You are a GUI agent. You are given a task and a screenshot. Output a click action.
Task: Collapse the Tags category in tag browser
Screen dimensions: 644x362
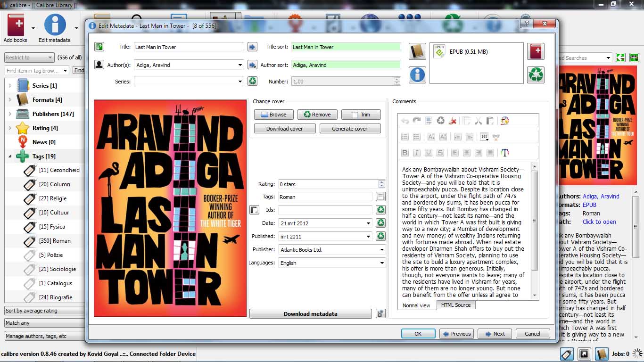point(10,156)
